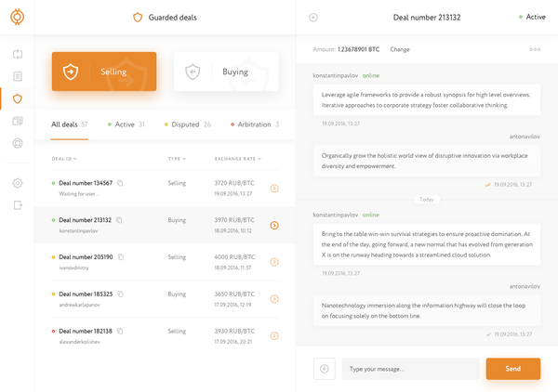Sort by Type column
Image resolution: width=558 pixels, height=392 pixels.
click(x=177, y=159)
